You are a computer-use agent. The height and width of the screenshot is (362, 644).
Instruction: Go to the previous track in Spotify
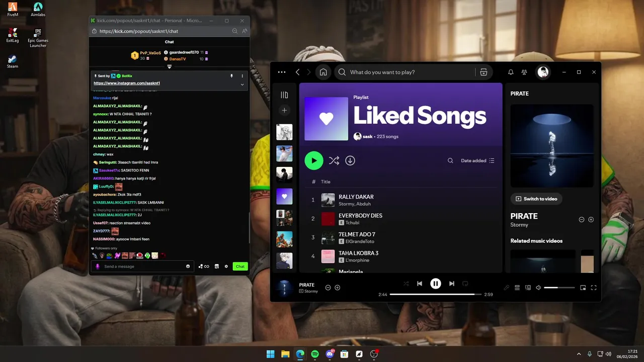420,284
